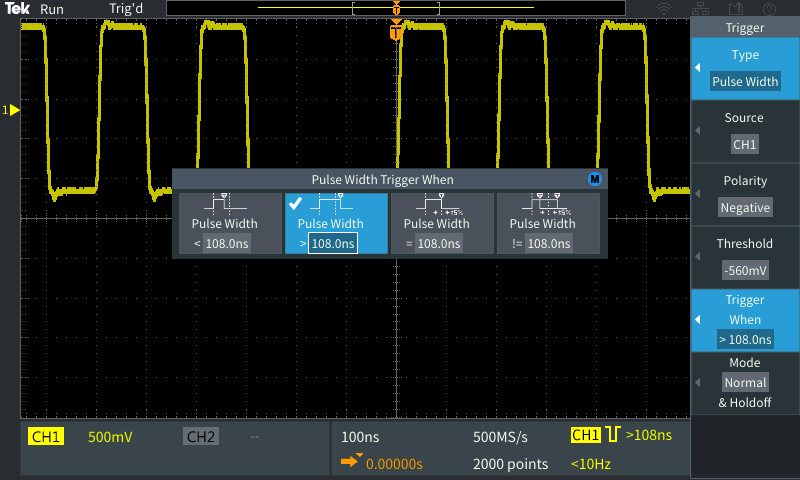This screenshot has width=800, height=480.
Task: Open the Polarity Negative selector
Action: pyautogui.click(x=744, y=195)
